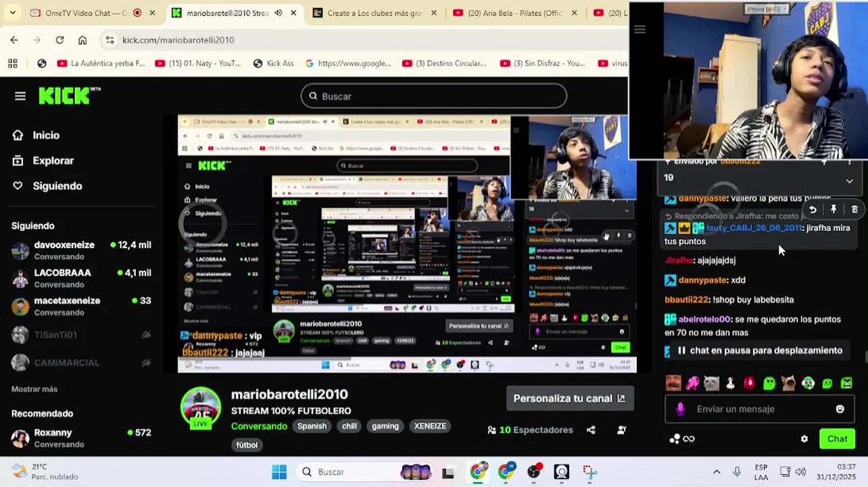Click the purple microphone icon in chat
Screen dimensions: 868x487
[x=681, y=409]
